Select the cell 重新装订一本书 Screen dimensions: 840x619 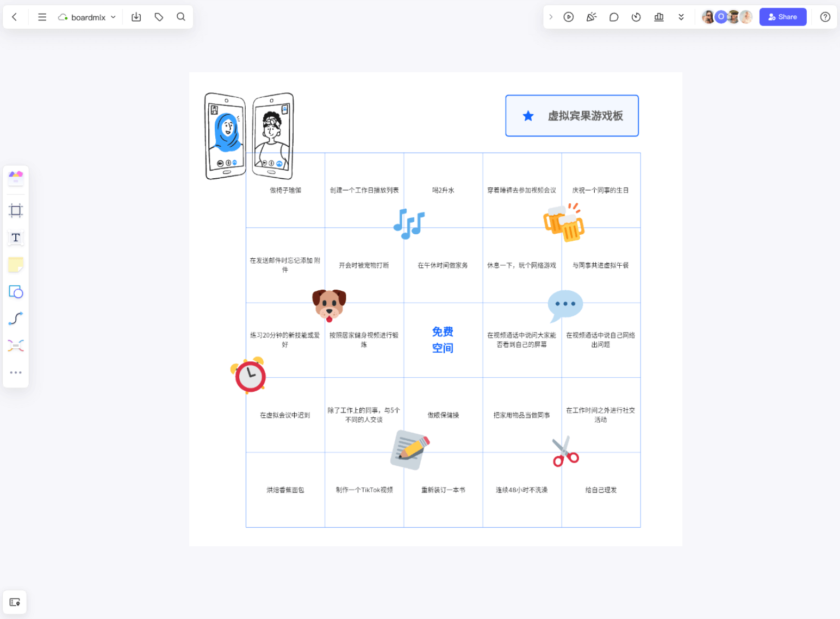pyautogui.click(x=443, y=490)
